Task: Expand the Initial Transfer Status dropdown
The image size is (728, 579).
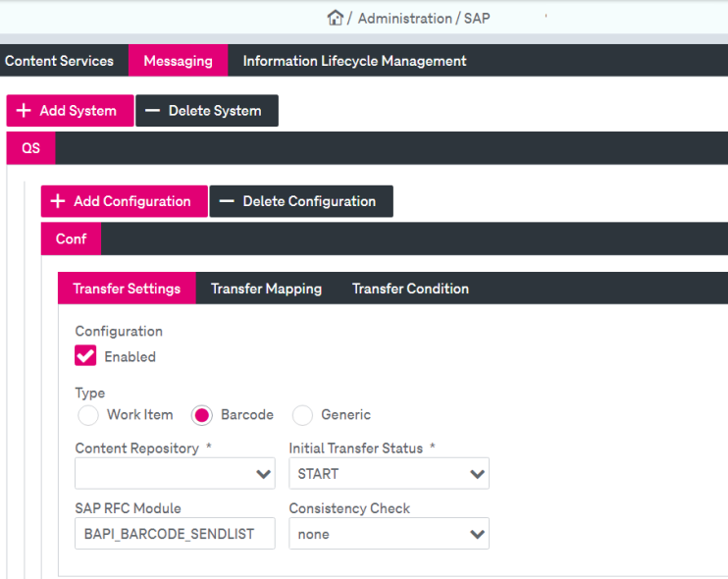Action: (x=390, y=473)
